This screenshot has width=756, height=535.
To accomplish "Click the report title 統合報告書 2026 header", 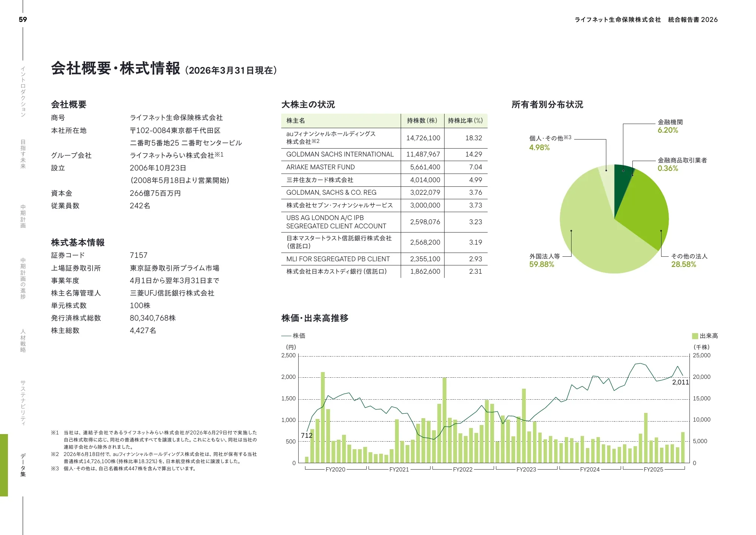I will 692,20.
